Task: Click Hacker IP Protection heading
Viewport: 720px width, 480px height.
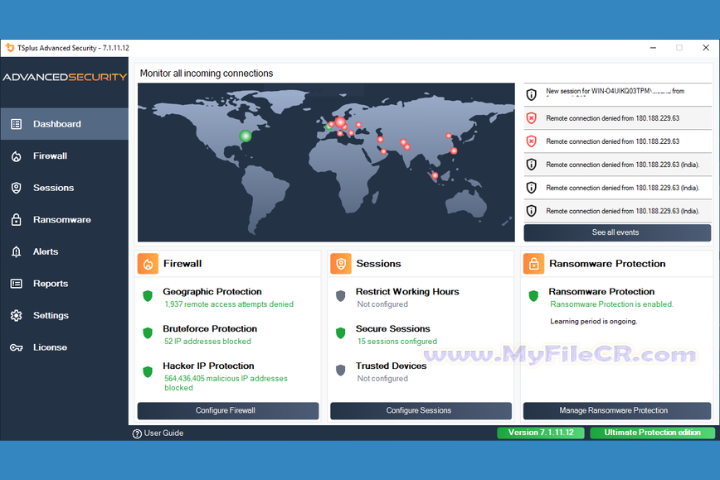Action: [x=208, y=366]
